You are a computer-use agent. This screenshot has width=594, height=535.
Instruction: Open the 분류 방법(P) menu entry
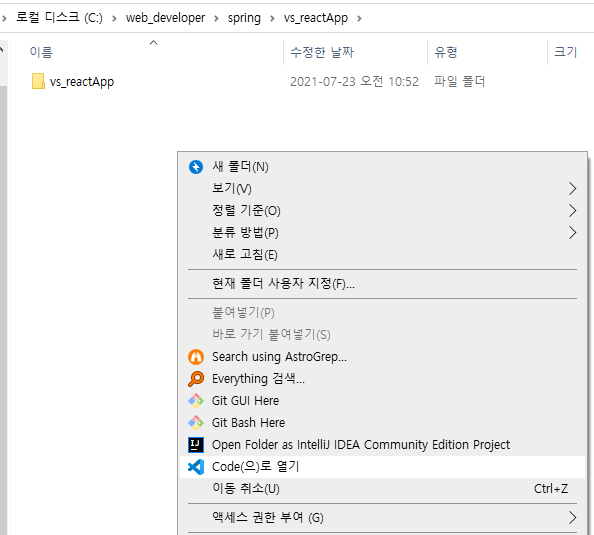[x=383, y=233]
